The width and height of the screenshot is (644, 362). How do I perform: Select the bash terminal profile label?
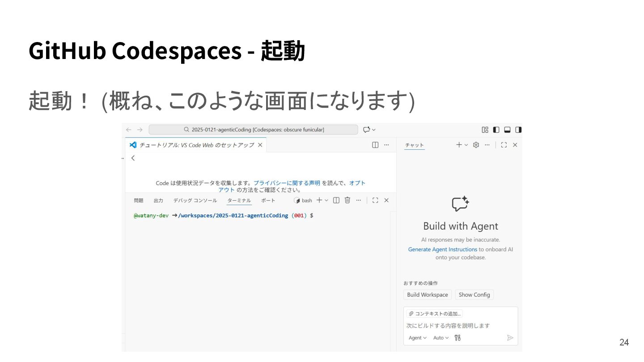303,200
